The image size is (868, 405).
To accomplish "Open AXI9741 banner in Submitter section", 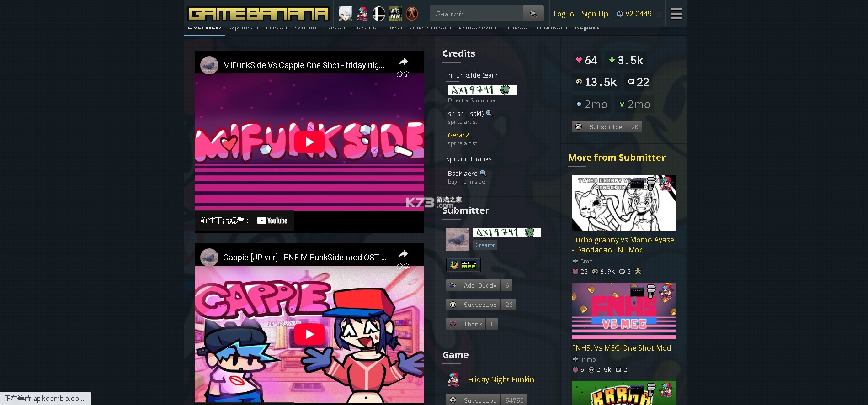I will [x=507, y=232].
